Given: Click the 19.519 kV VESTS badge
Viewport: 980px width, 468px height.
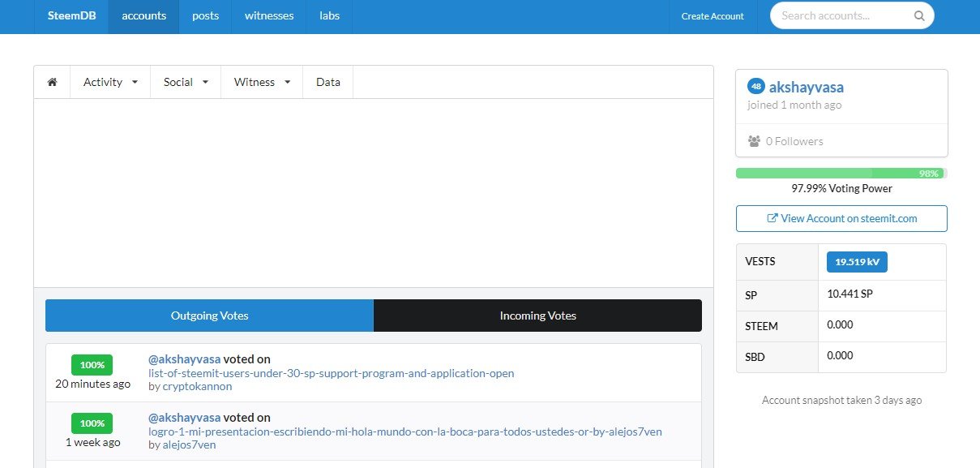Looking at the screenshot, I should point(857,262).
